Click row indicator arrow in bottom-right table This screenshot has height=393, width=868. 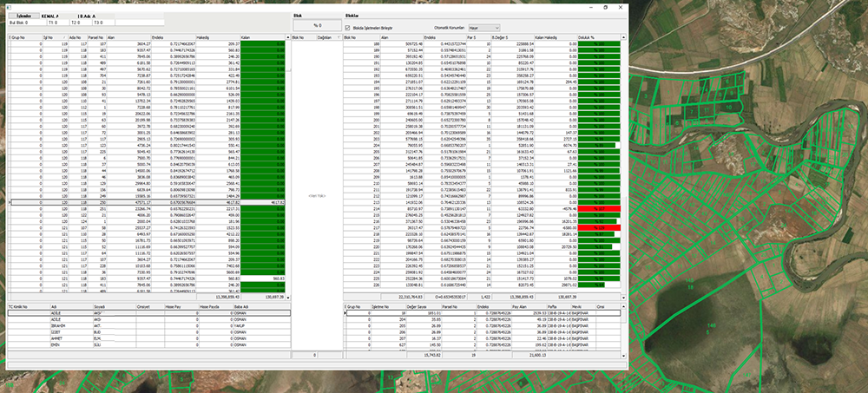click(346, 313)
